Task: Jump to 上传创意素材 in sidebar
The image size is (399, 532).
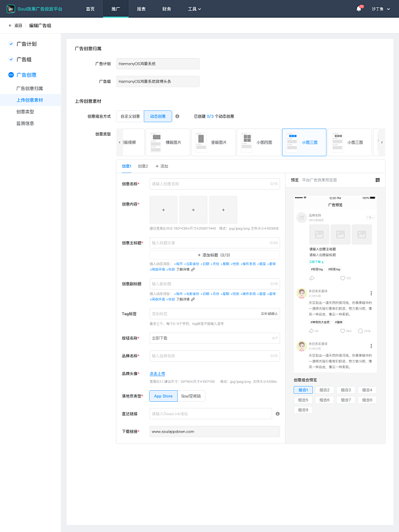Action: 30,100
